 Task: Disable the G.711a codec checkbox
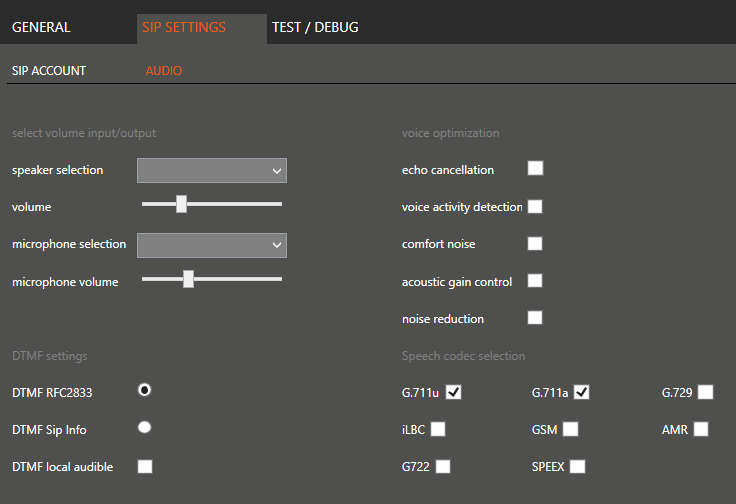tap(582, 392)
